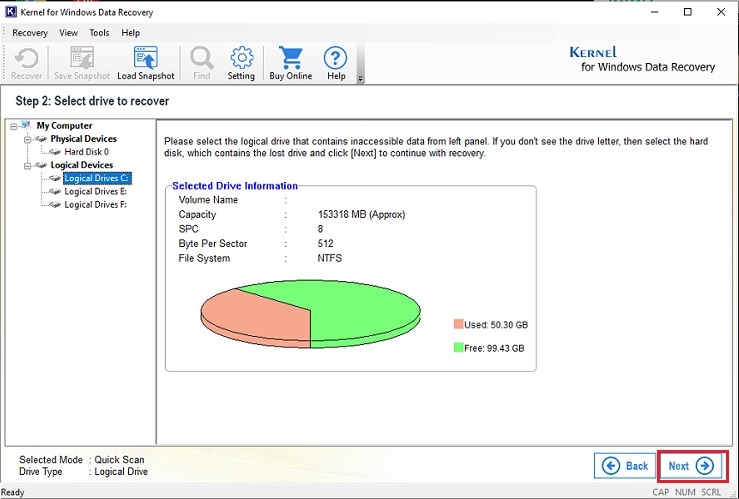
Task: Open the Help menu in menu bar
Action: (131, 33)
